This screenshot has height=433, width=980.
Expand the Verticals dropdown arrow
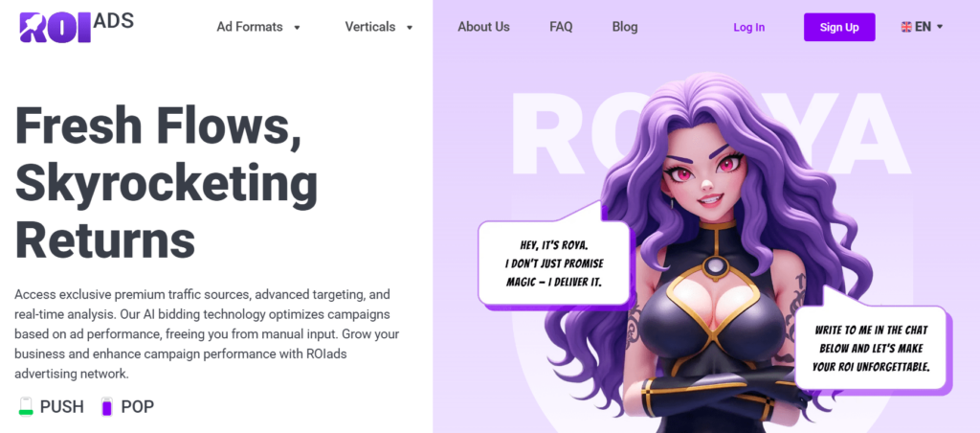[x=410, y=28]
